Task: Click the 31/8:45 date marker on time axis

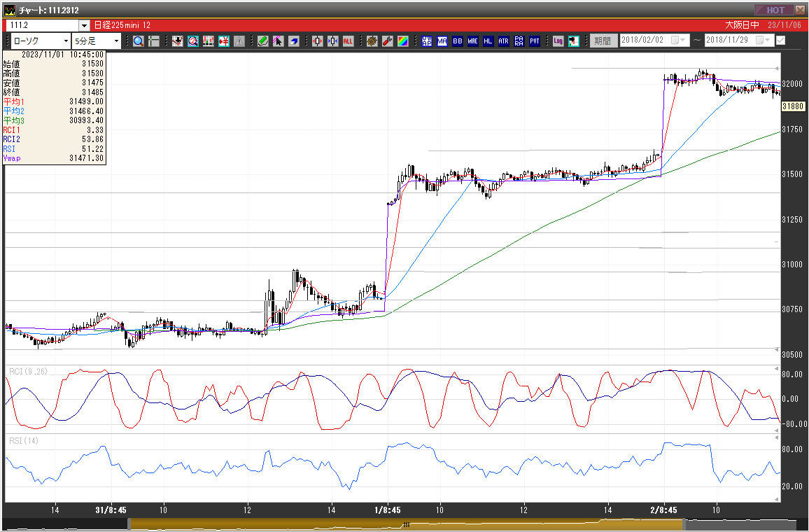Action: [111, 510]
